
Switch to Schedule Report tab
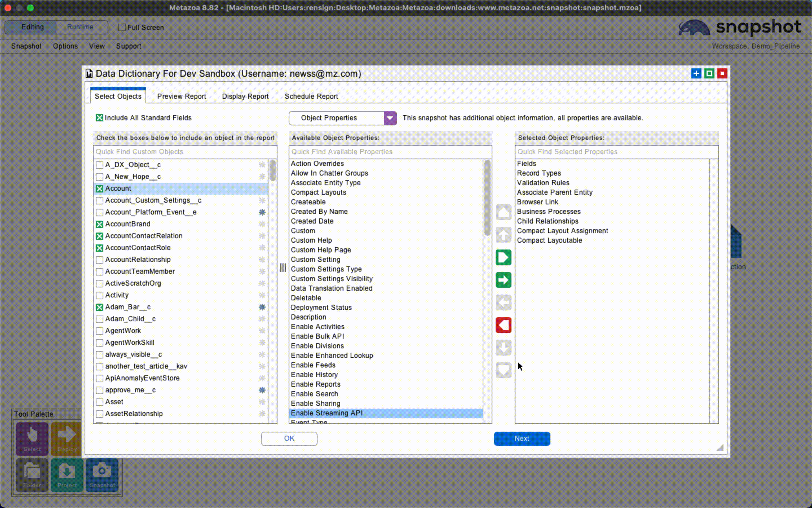tap(311, 97)
